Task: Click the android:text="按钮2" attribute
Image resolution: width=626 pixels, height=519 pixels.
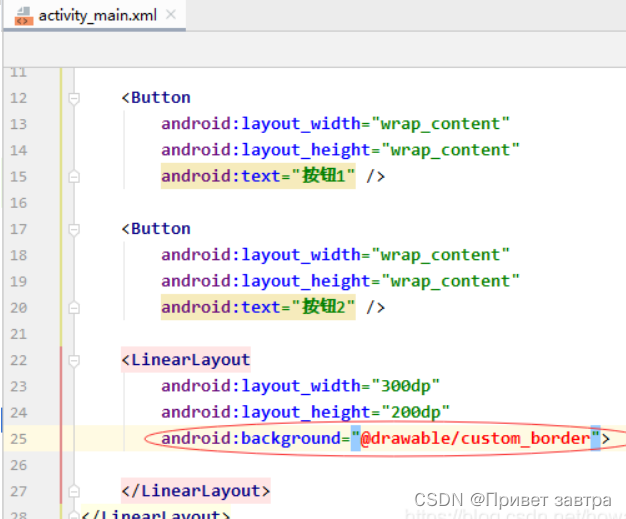Action: (258, 307)
